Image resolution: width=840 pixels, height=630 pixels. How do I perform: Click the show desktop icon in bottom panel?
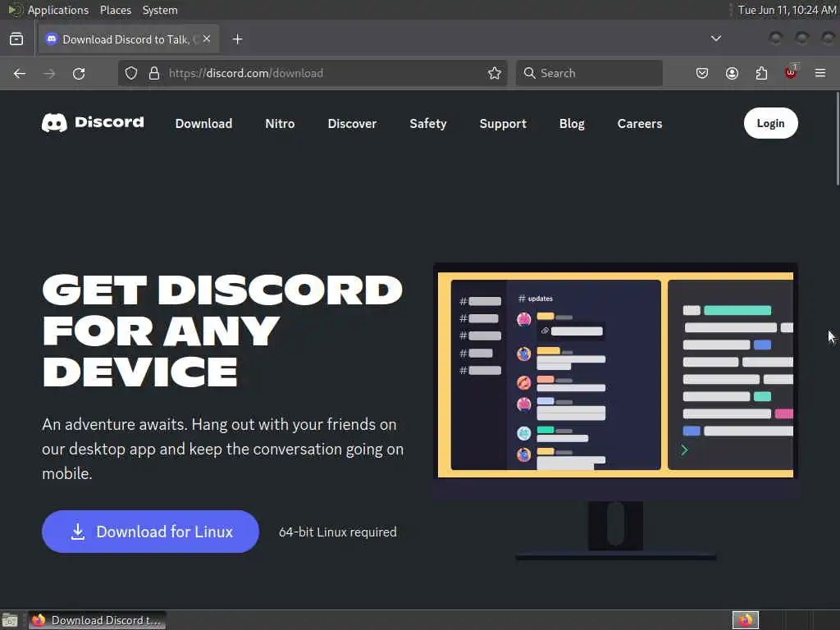point(10,620)
